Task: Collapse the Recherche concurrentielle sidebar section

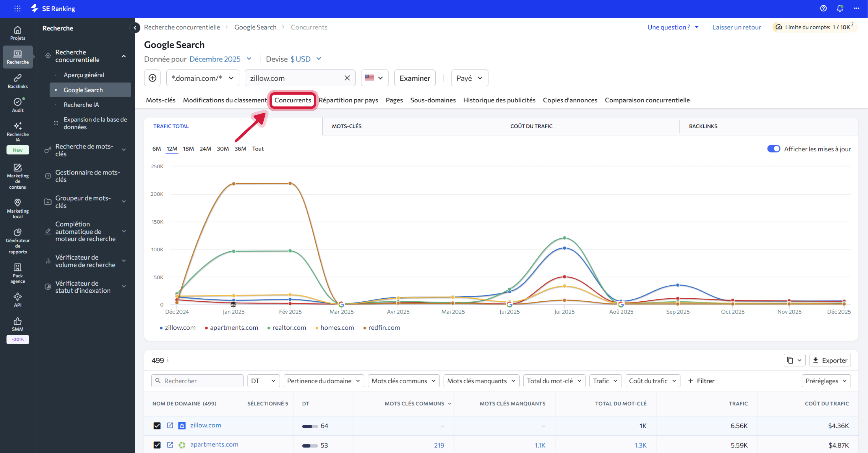Action: (124, 56)
